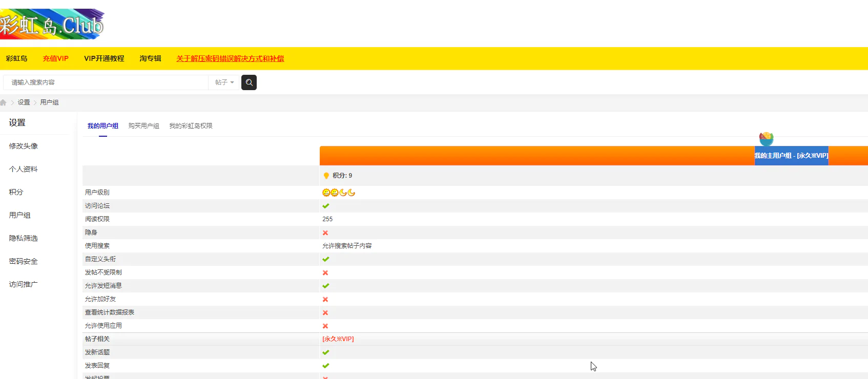The image size is (868, 379).
Task: Open 个人资料 in settings sidebar
Action: (x=24, y=169)
